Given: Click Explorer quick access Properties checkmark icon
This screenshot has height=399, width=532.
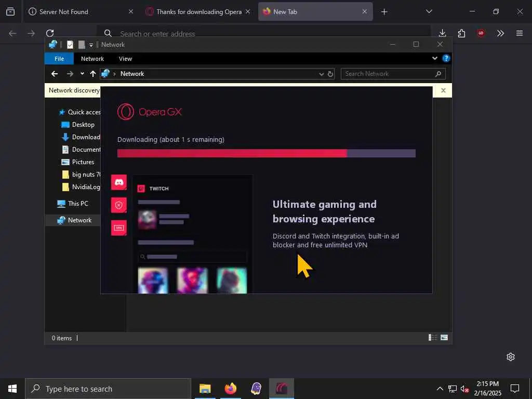Looking at the screenshot, I should pos(70,45).
